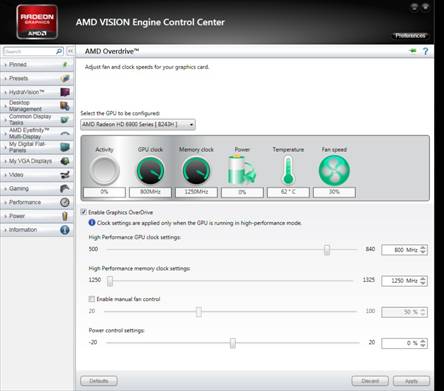Image resolution: width=444 pixels, height=391 pixels.
Task: Click the Temperature thermometer graphic
Action: click(x=288, y=171)
